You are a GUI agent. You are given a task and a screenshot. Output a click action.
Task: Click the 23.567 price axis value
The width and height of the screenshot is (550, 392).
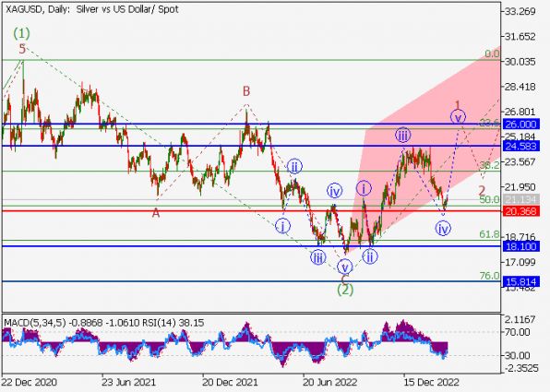tap(520, 162)
